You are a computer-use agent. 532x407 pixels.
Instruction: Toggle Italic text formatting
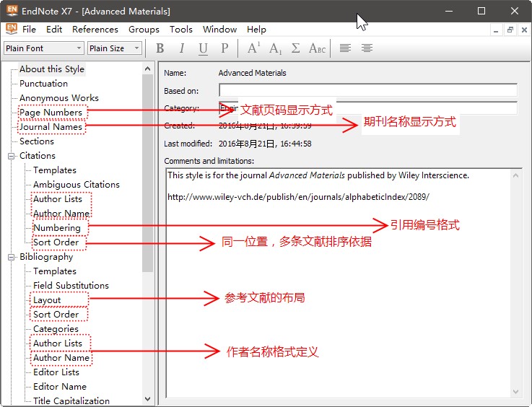tap(182, 48)
